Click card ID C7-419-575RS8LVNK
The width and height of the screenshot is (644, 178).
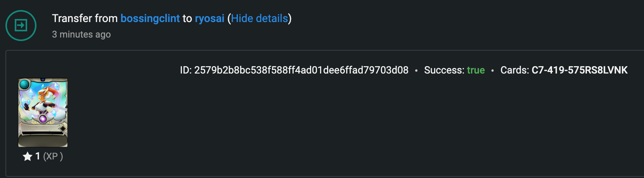580,70
